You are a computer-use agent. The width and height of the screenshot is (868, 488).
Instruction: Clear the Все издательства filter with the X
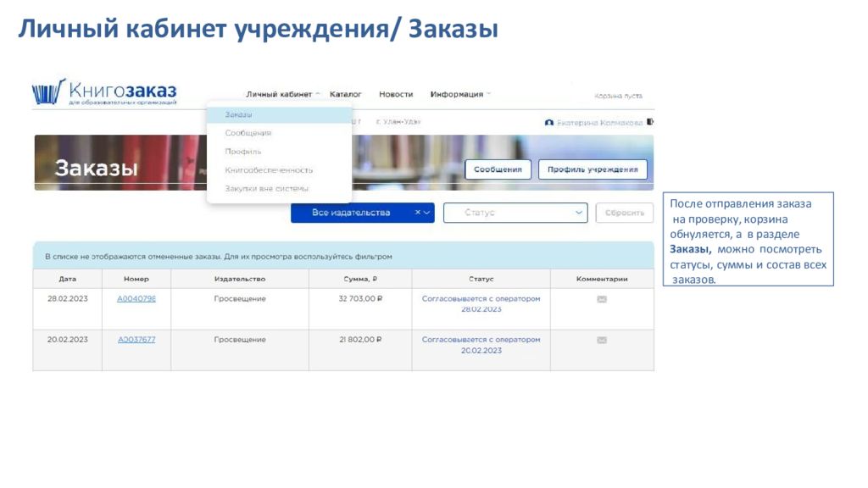coord(417,213)
